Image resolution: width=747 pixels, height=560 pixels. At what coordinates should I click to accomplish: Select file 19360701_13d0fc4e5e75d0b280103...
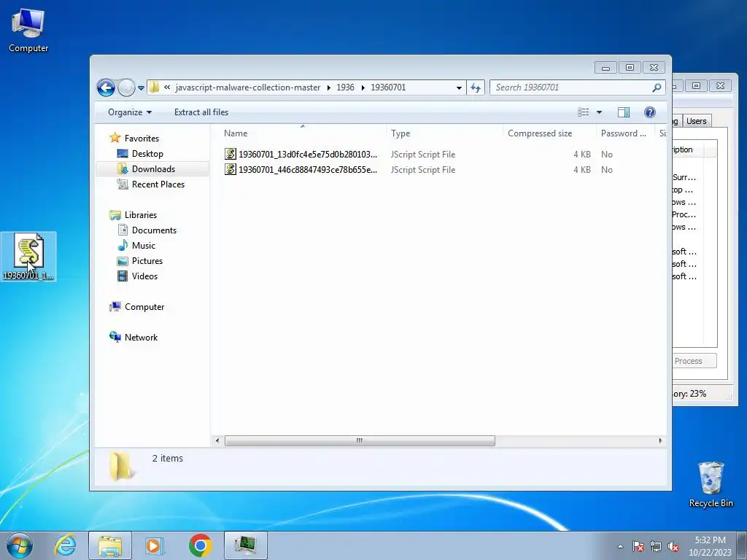click(307, 155)
